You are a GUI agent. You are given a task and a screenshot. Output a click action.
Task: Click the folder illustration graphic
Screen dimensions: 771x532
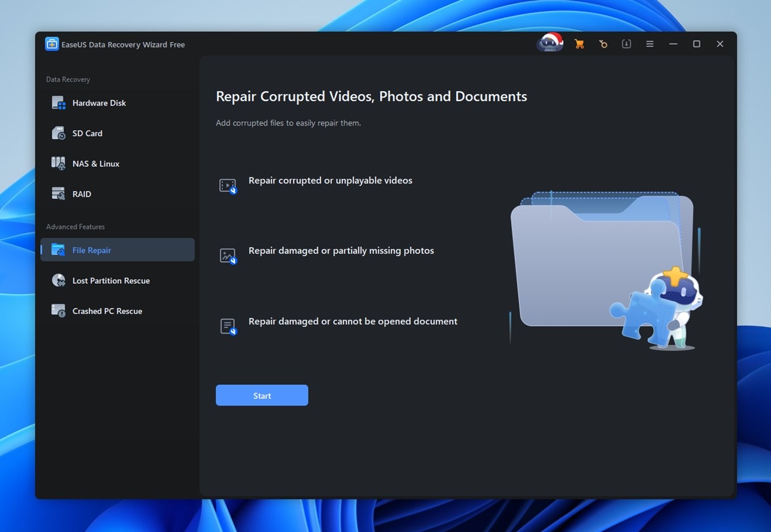click(600, 265)
